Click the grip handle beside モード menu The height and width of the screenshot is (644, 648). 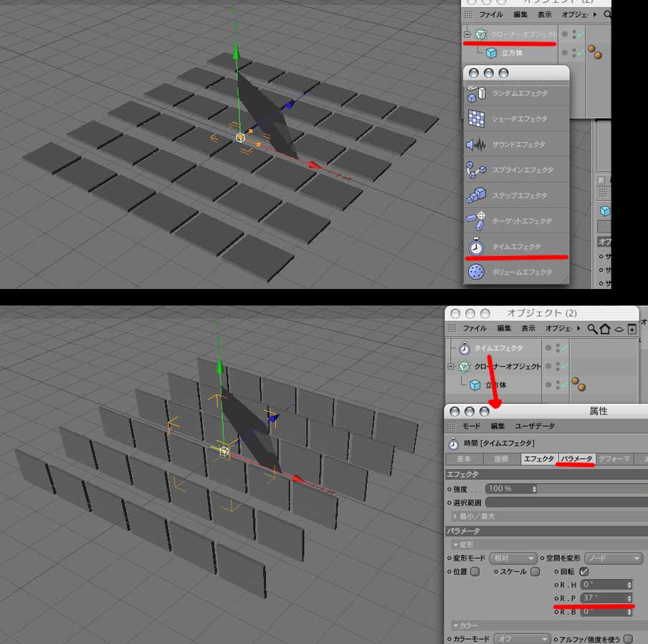point(452,426)
